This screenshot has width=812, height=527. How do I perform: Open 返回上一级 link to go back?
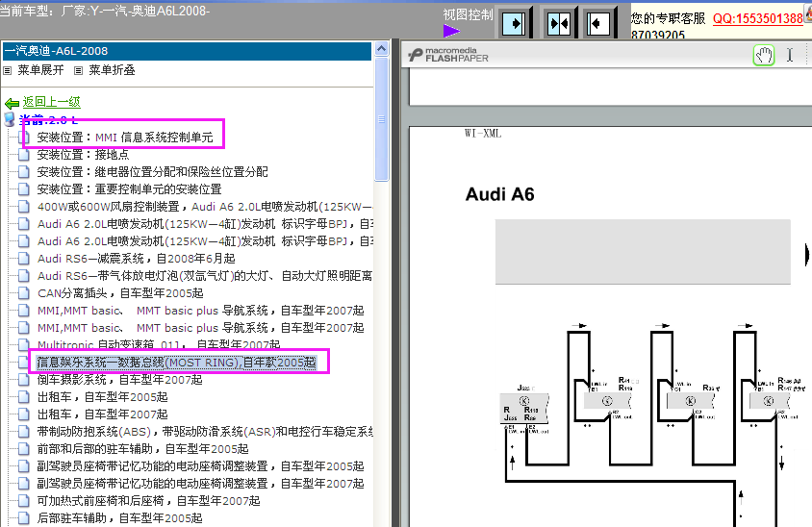pyautogui.click(x=51, y=102)
